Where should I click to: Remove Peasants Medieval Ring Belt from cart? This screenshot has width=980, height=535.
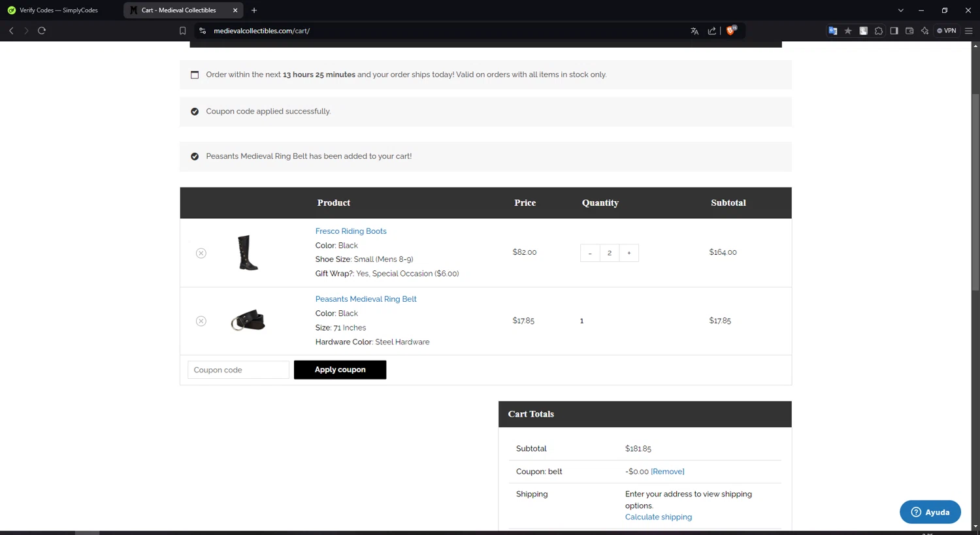coord(201,321)
